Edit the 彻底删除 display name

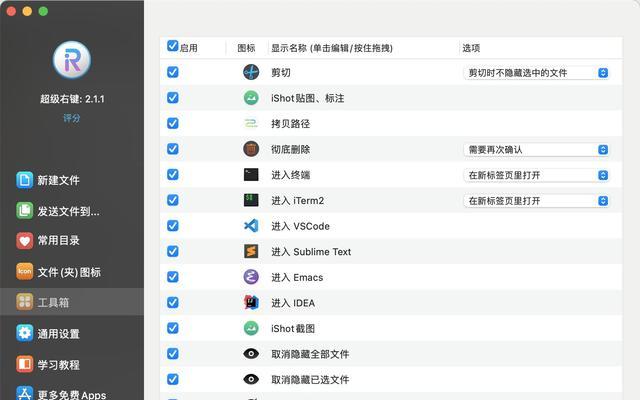(x=291, y=149)
